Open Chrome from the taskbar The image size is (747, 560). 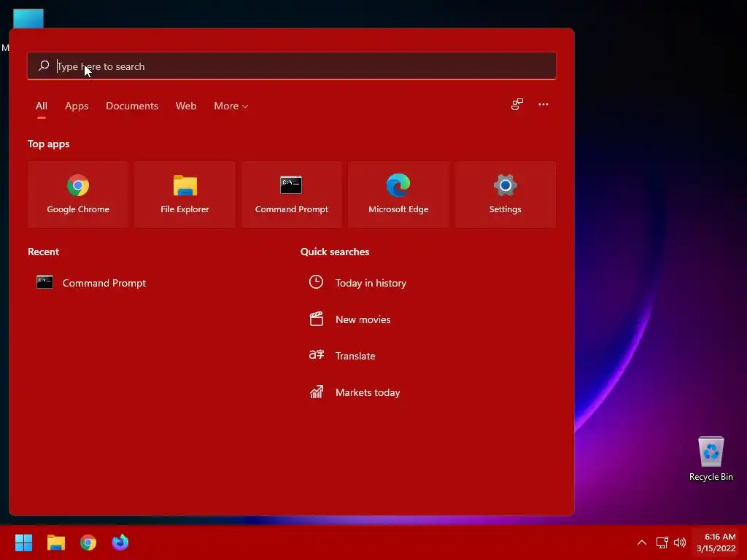point(88,542)
